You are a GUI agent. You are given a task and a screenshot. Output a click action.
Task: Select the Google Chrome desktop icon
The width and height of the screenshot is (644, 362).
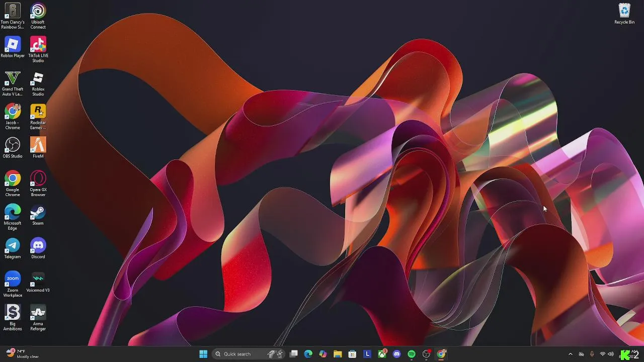(x=13, y=184)
